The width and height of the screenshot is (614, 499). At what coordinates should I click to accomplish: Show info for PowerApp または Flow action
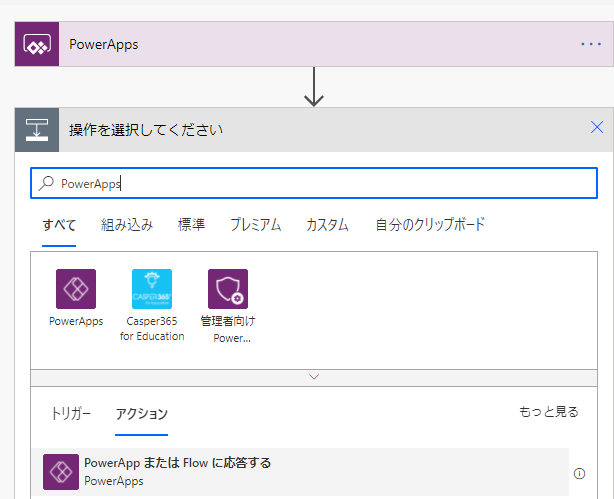point(580,474)
